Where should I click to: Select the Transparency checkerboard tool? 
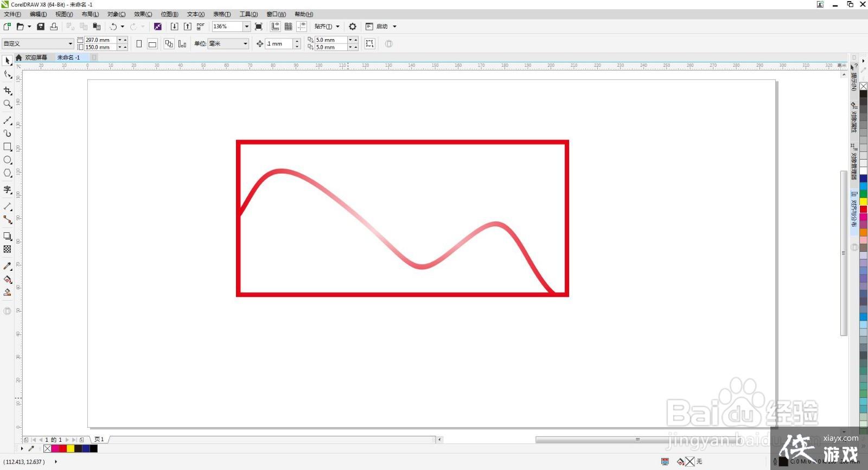(8, 249)
